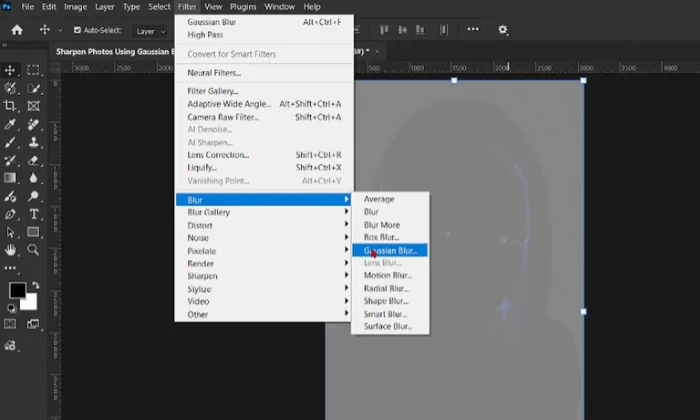
Task: Open the Window menu
Action: (279, 7)
